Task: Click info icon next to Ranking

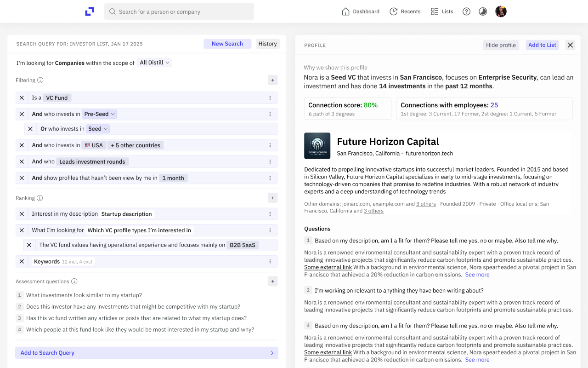Action: coord(40,198)
